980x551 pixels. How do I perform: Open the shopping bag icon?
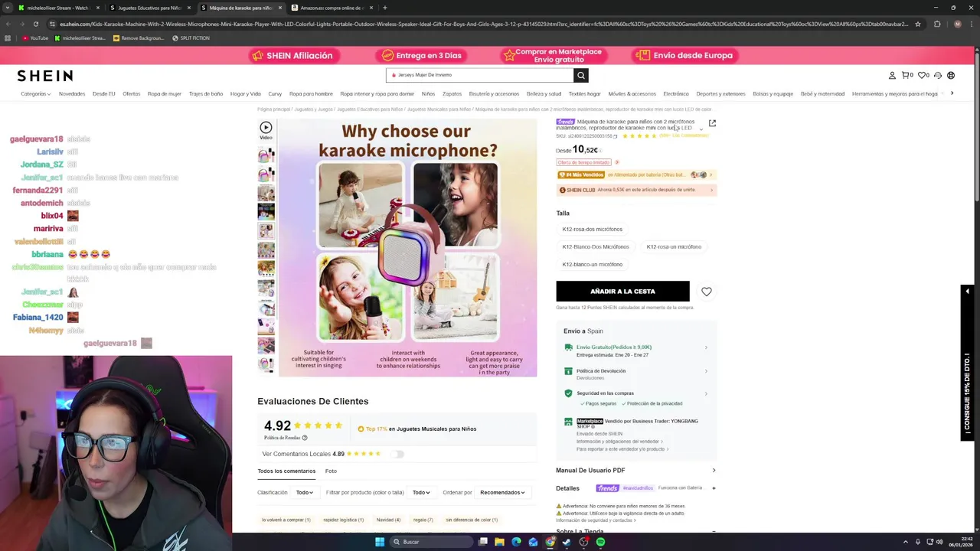click(x=906, y=75)
